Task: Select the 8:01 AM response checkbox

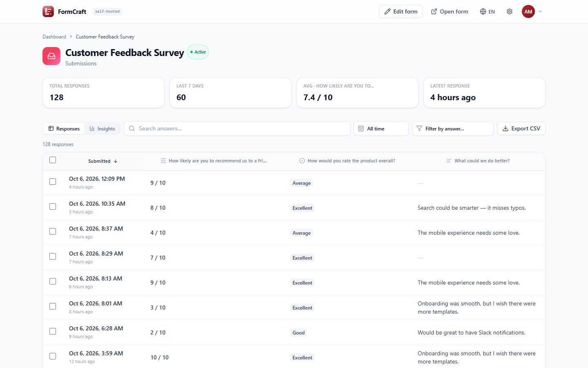Action: click(x=53, y=306)
